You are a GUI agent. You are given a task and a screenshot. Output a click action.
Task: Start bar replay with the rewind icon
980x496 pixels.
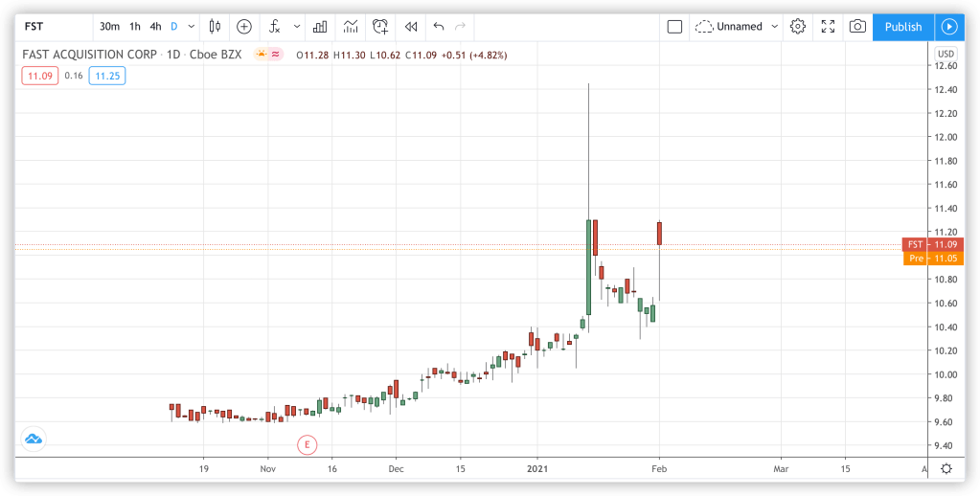[x=411, y=27]
